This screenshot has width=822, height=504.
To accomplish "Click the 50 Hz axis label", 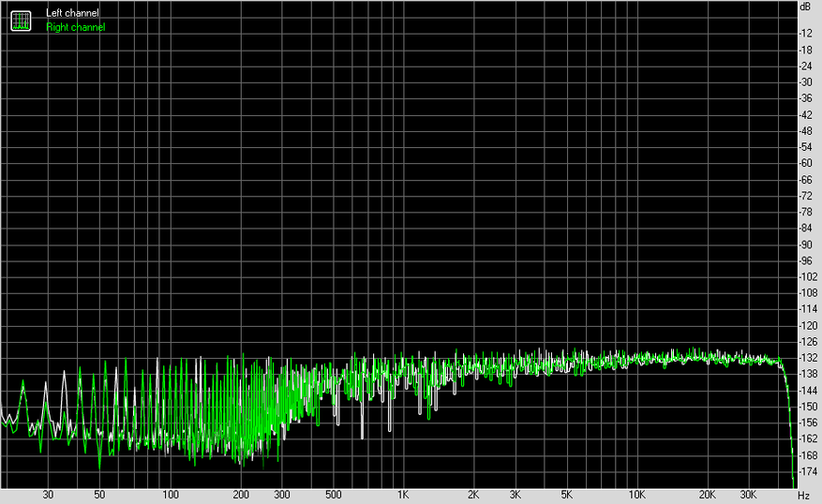I will [x=99, y=495].
